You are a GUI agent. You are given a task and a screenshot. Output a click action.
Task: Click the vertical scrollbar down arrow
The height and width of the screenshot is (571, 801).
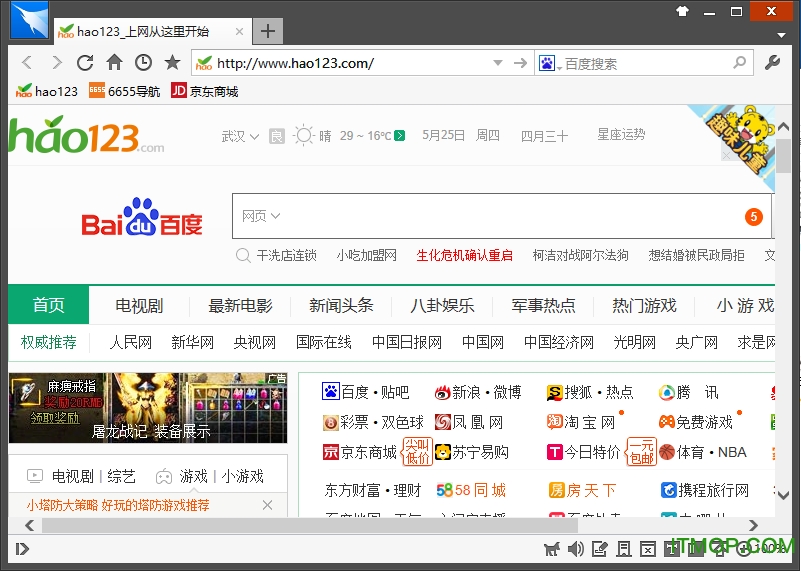coord(783,494)
